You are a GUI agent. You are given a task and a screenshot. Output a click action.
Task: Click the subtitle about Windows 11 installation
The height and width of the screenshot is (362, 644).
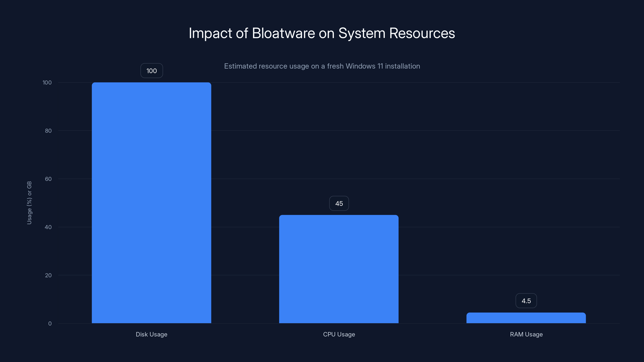point(322,66)
